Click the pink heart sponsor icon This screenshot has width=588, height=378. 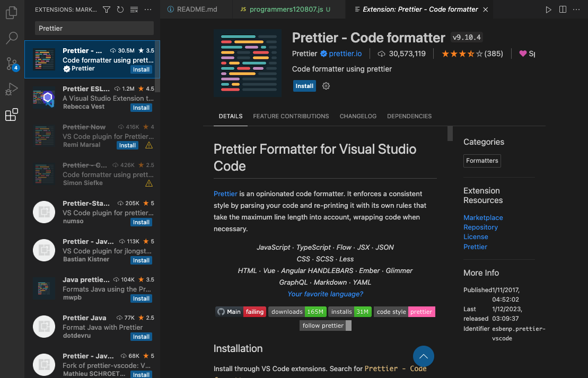523,54
